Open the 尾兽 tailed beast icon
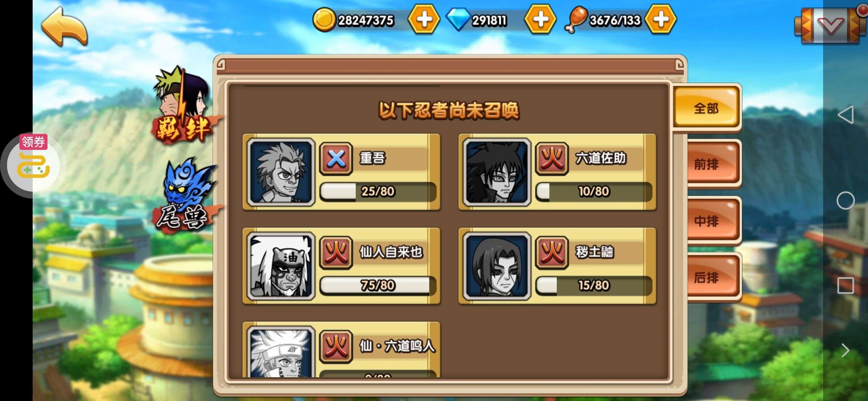Image resolution: width=868 pixels, height=401 pixels. (184, 195)
